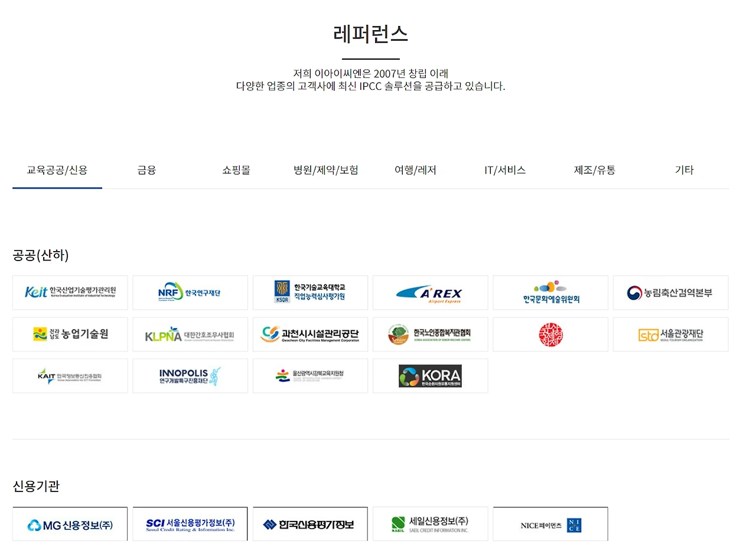Viewport: 756px width, 560px height.
Task: Click the 신용기관 section heading
Action: point(36,486)
